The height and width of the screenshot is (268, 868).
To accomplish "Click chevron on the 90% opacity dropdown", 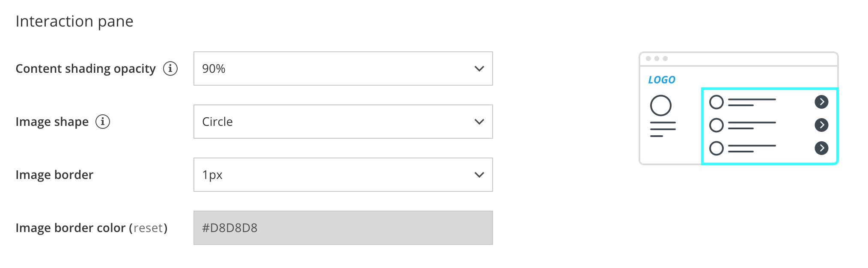I will 479,68.
